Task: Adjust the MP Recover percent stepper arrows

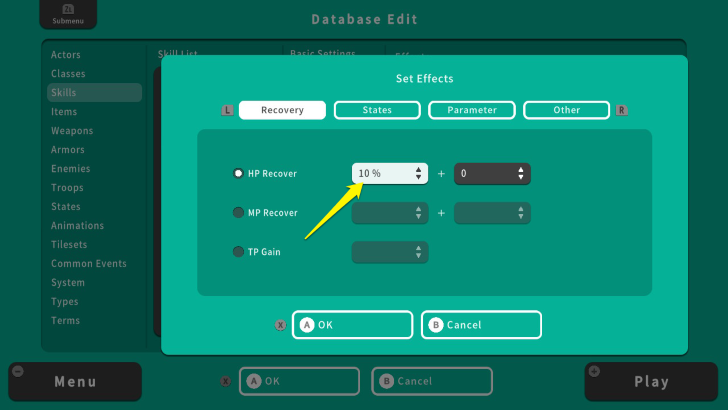Action: 418,213
